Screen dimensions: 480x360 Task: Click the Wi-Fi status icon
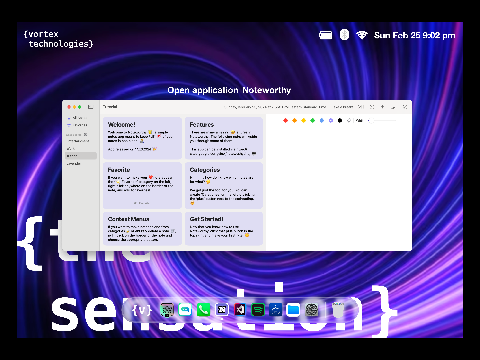pyautogui.click(x=362, y=35)
